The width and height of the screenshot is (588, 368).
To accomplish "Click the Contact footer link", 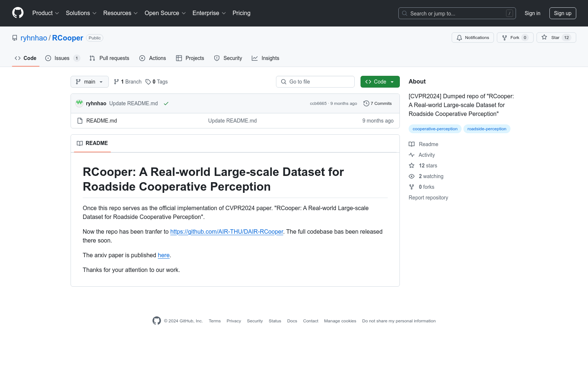I will pos(311,321).
